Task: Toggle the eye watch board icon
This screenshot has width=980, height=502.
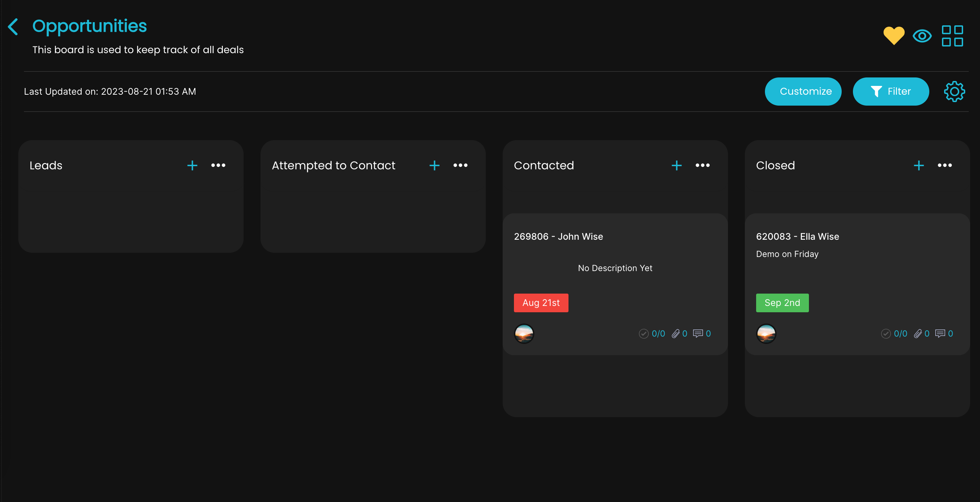Action: 922,36
